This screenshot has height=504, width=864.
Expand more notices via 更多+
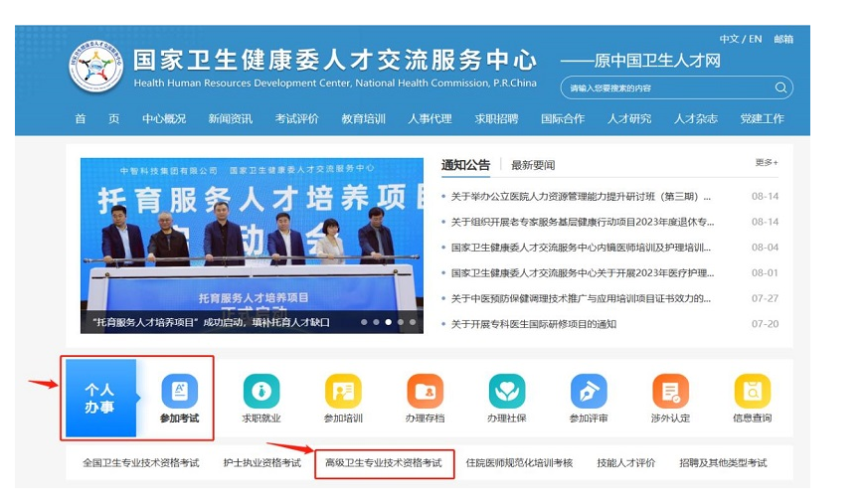click(x=767, y=163)
